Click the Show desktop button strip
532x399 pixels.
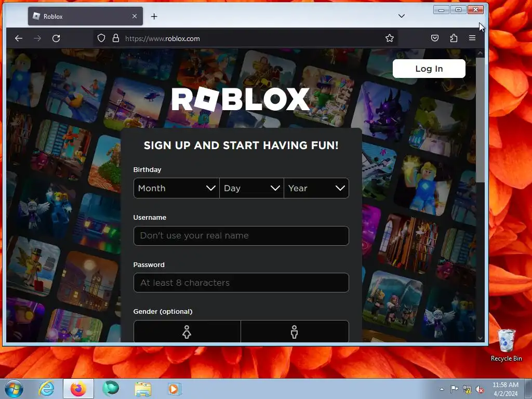[x=528, y=389]
